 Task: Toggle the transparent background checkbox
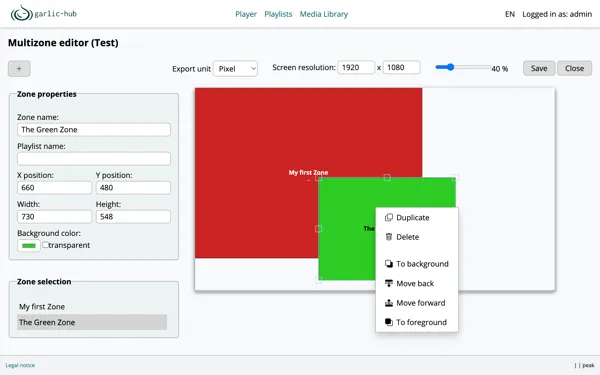pos(46,245)
